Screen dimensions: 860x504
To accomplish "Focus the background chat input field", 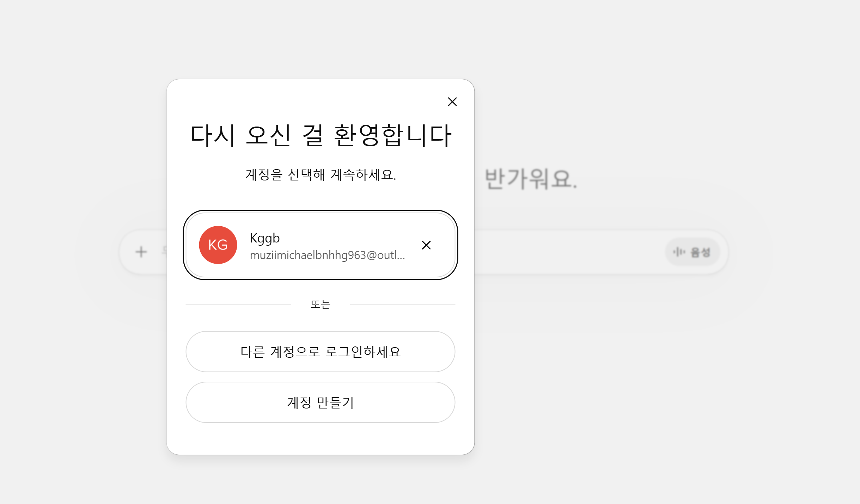I will click(x=564, y=252).
